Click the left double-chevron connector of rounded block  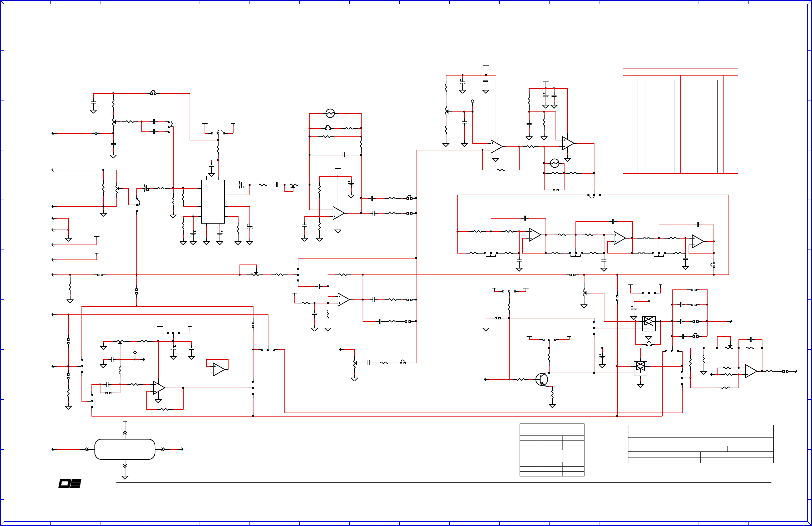(87, 449)
